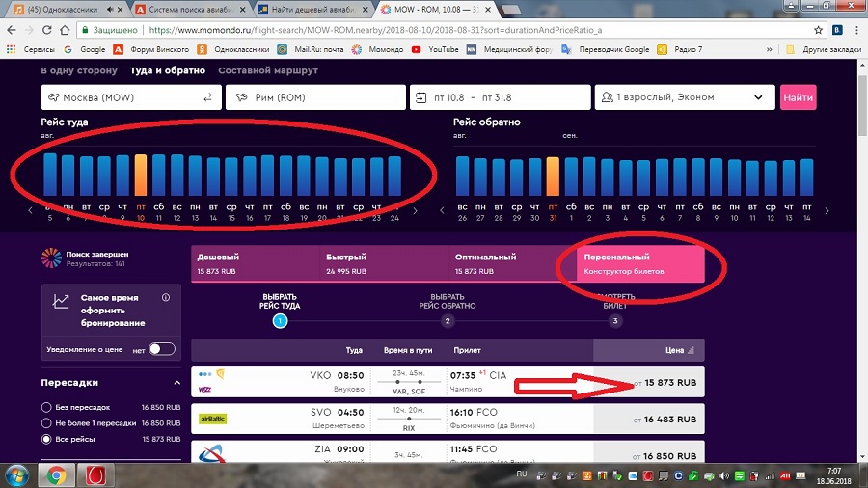Show earlier return dates with left arrow
The image size is (868, 488).
[x=442, y=211]
